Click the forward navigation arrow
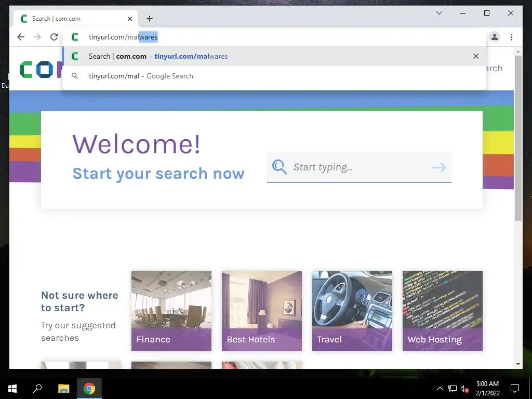Screen dimensions: 532x399 click(x=37, y=37)
